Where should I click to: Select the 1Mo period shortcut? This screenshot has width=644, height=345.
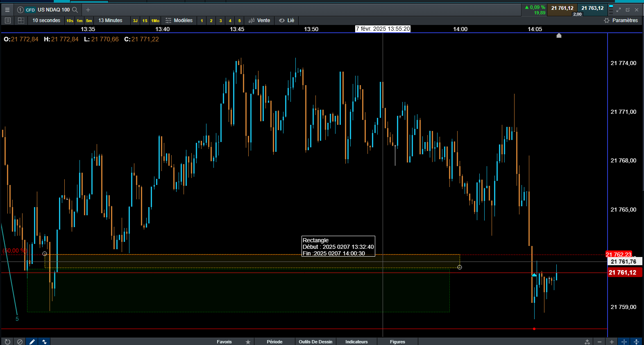point(155,20)
